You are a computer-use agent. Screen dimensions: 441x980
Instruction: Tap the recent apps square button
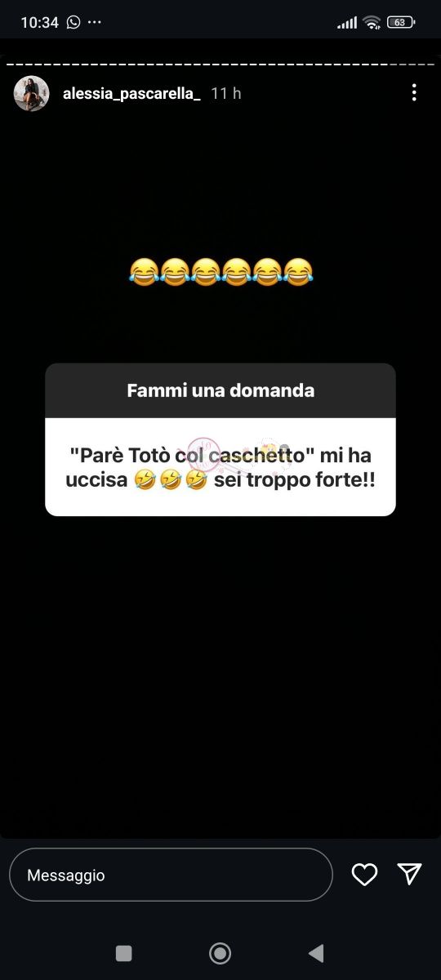(x=123, y=953)
